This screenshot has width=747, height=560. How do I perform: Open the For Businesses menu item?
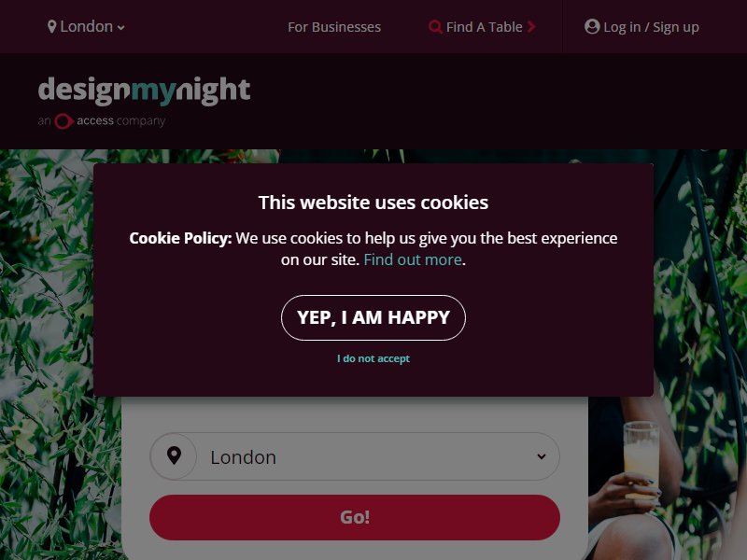pyautogui.click(x=334, y=27)
